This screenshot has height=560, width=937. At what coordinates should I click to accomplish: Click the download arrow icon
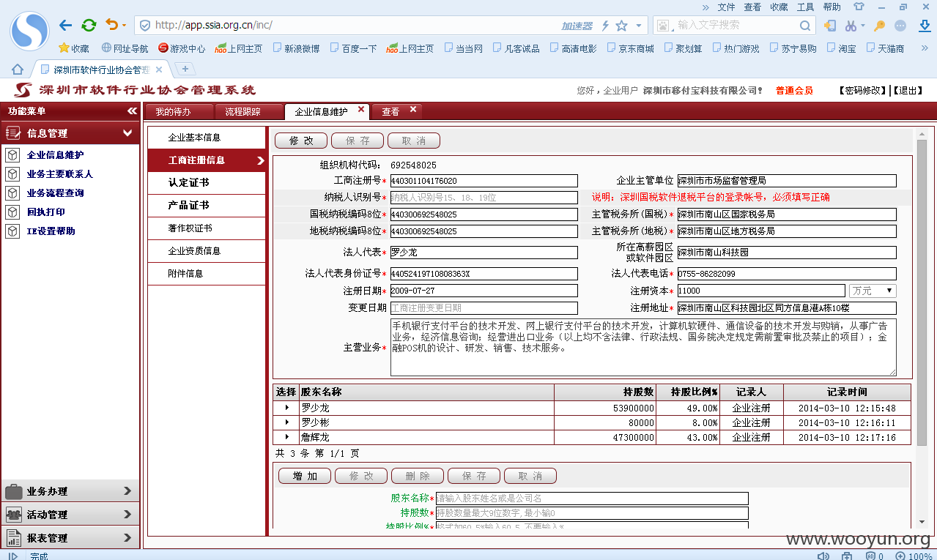925,26
